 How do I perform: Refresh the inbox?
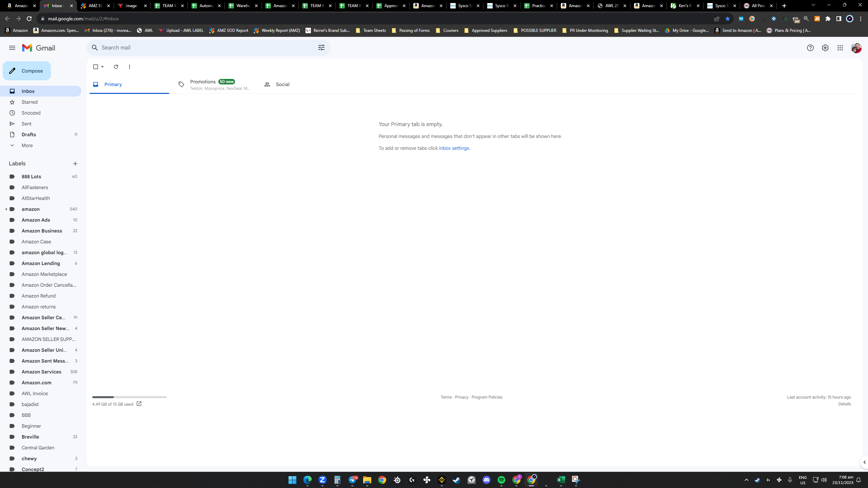click(116, 67)
